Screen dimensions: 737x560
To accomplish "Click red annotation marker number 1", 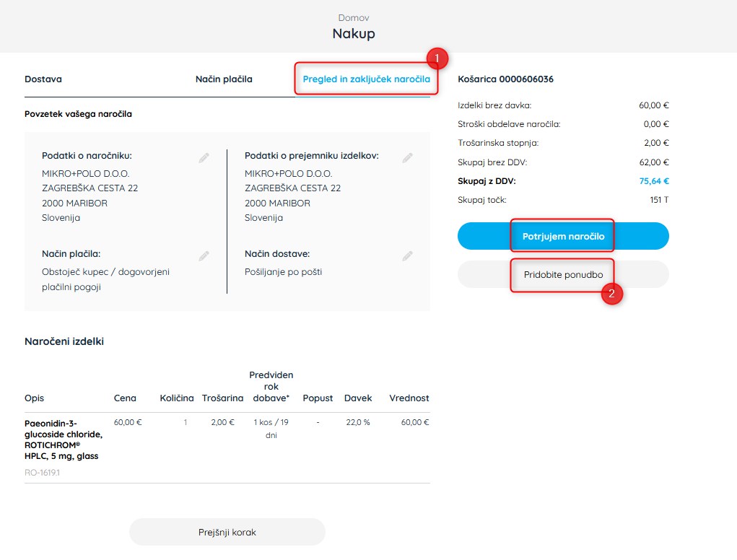I will 437,58.
